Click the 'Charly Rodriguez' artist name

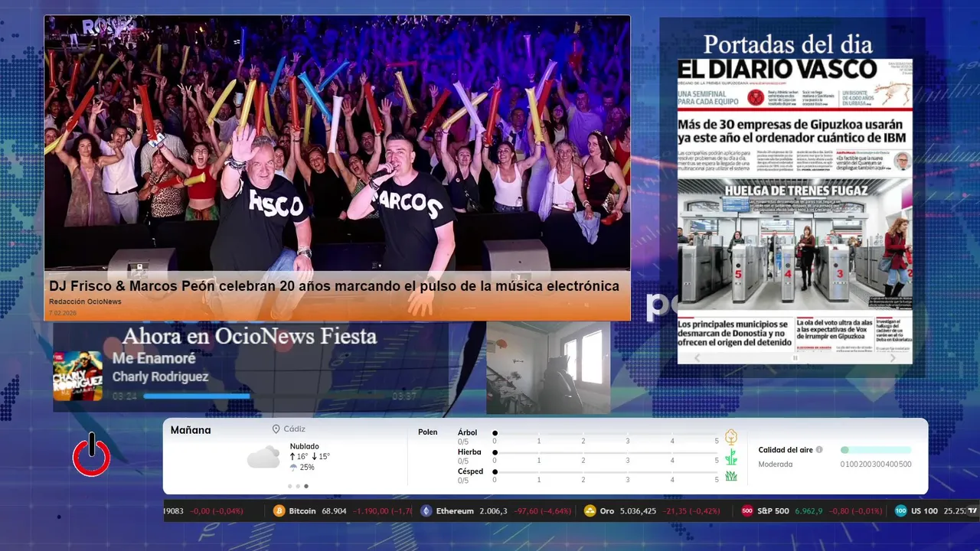coord(160,377)
